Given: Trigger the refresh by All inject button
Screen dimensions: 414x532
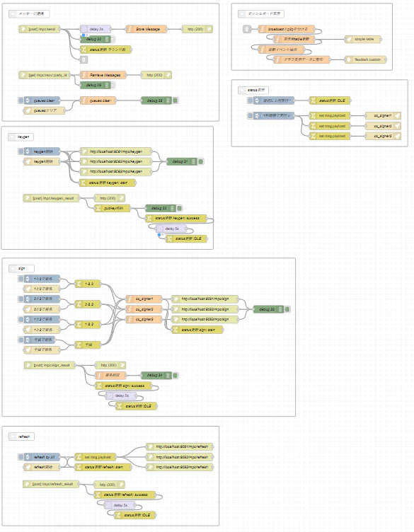Looking at the screenshot, I should (21, 457).
